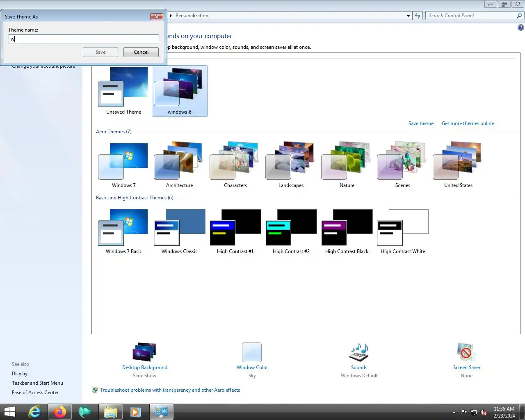
Task: Click the Theme name input field
Action: [x=84, y=39]
